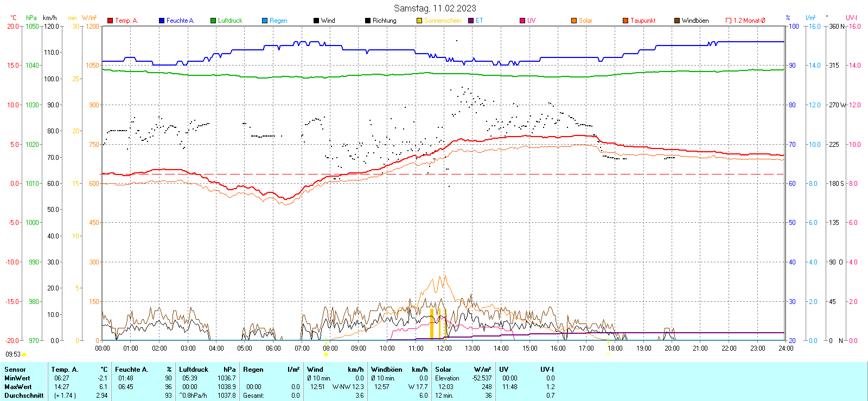
Task: Click the blue Feuchte A. legend square
Action: click(x=162, y=21)
